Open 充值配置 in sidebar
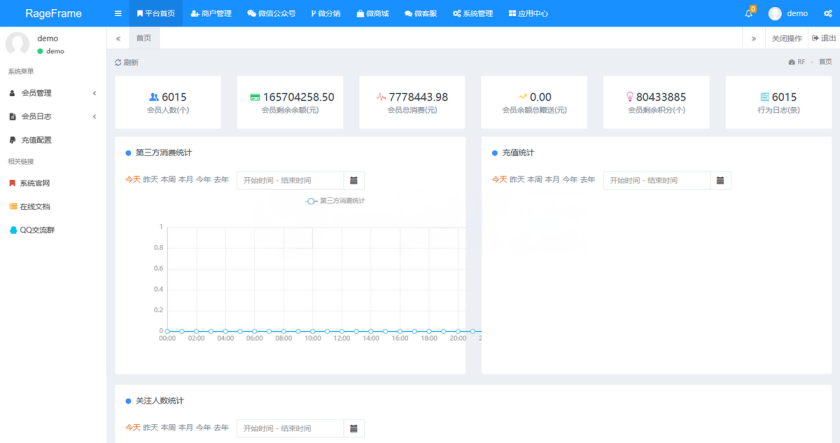Screen dimensions: 840x443 tap(53, 140)
